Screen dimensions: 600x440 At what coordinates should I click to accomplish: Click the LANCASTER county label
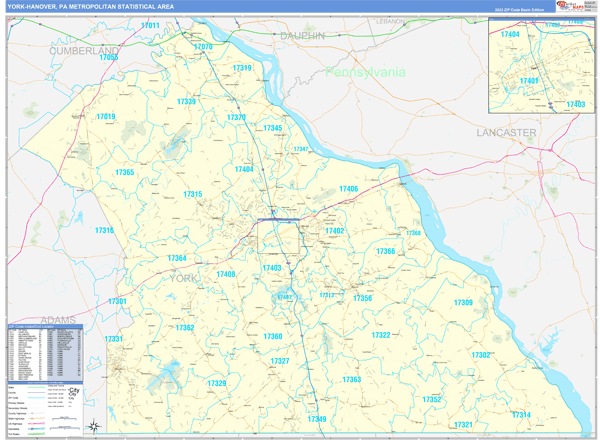pos(506,132)
